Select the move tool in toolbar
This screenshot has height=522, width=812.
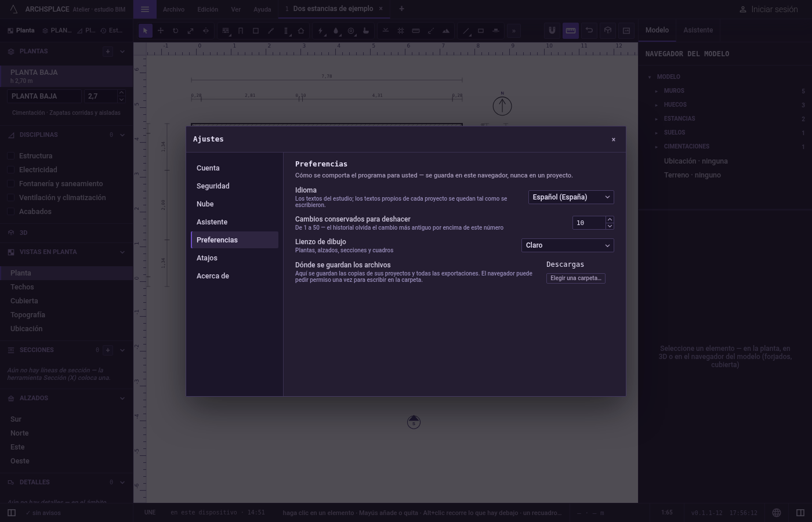pos(161,31)
